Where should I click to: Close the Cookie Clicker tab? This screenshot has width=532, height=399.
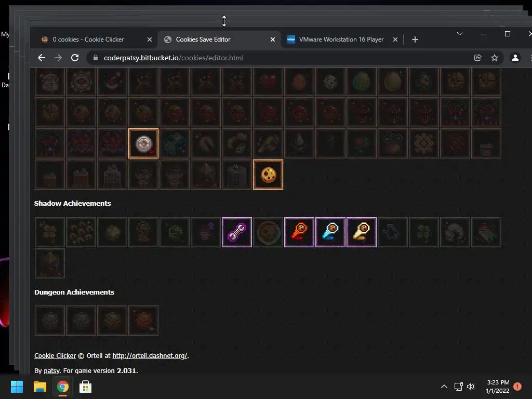tap(149, 39)
